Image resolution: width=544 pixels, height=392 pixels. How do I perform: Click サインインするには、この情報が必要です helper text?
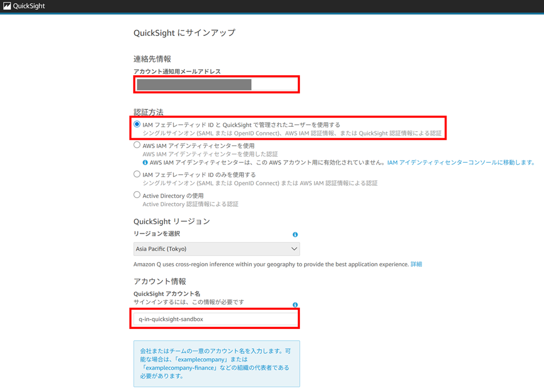(189, 302)
